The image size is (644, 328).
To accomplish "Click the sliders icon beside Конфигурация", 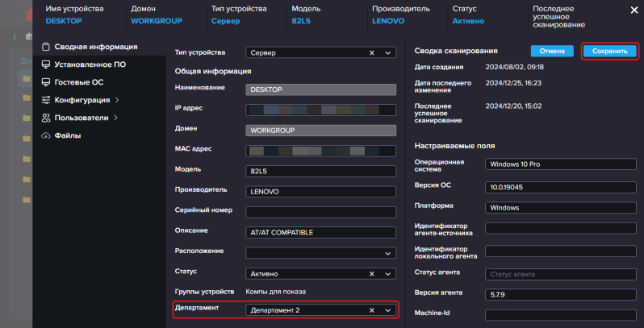I will click(46, 100).
